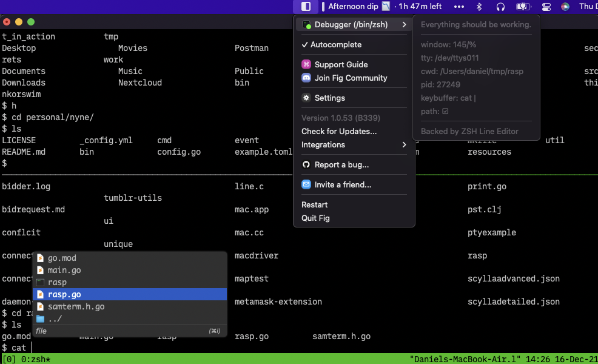The width and height of the screenshot is (598, 364).
Task: Click the Bluetooth icon in the menu bar
Action: click(479, 7)
